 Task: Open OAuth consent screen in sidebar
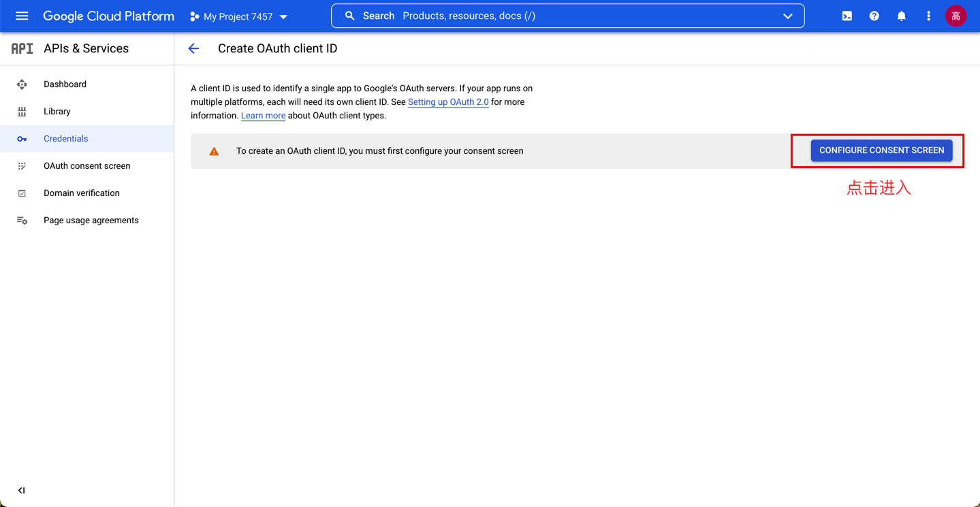(x=87, y=166)
